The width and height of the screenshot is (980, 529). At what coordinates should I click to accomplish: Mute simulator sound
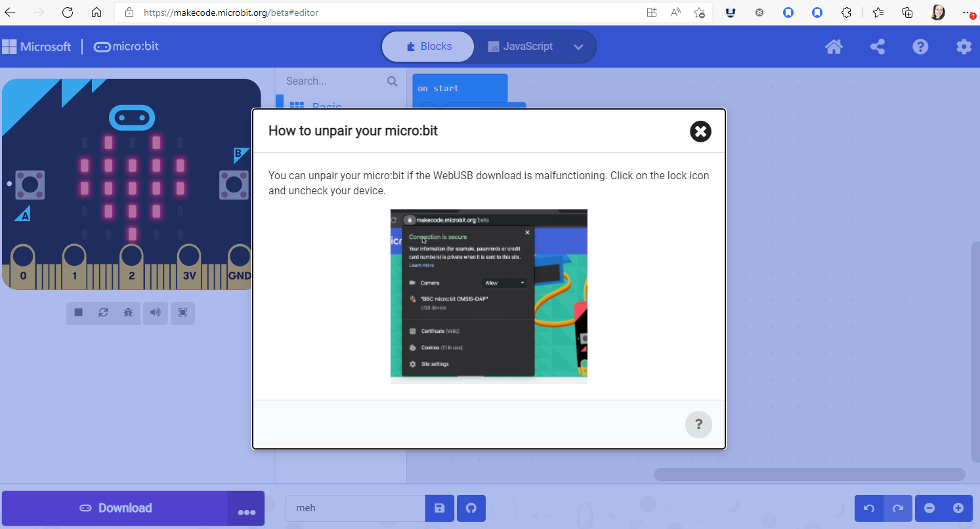pos(156,313)
